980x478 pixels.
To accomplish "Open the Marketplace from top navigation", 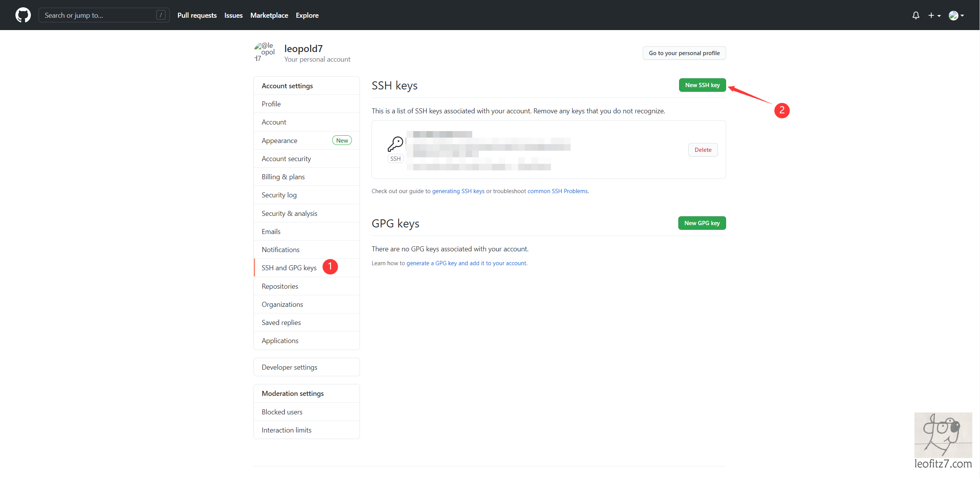I will pos(269,15).
